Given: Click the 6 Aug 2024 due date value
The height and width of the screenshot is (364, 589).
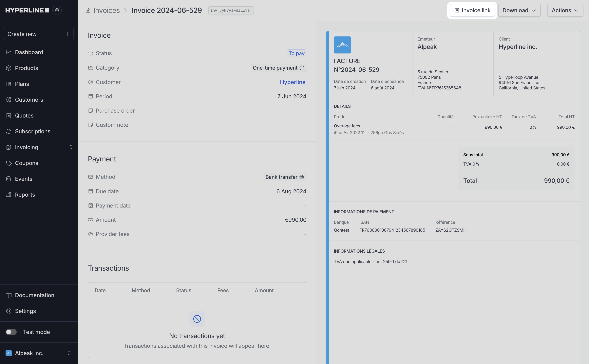Looking at the screenshot, I should pyautogui.click(x=291, y=191).
